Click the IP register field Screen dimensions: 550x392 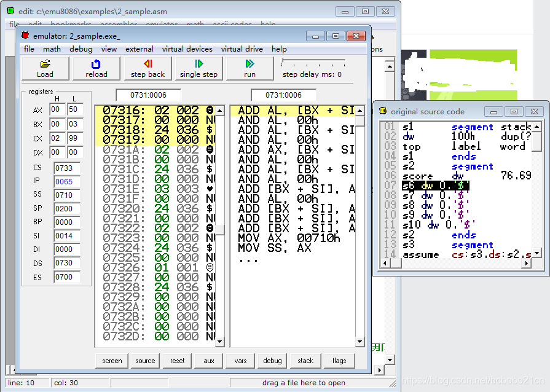click(66, 182)
